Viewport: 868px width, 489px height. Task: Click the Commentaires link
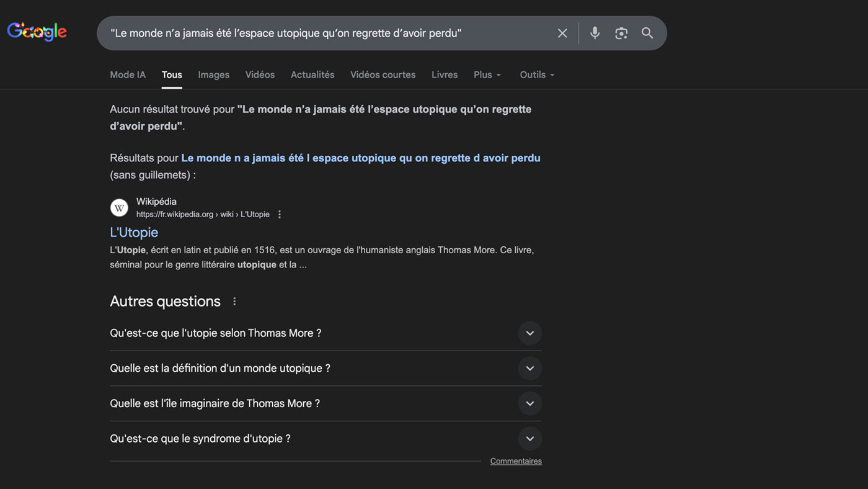pos(516,461)
